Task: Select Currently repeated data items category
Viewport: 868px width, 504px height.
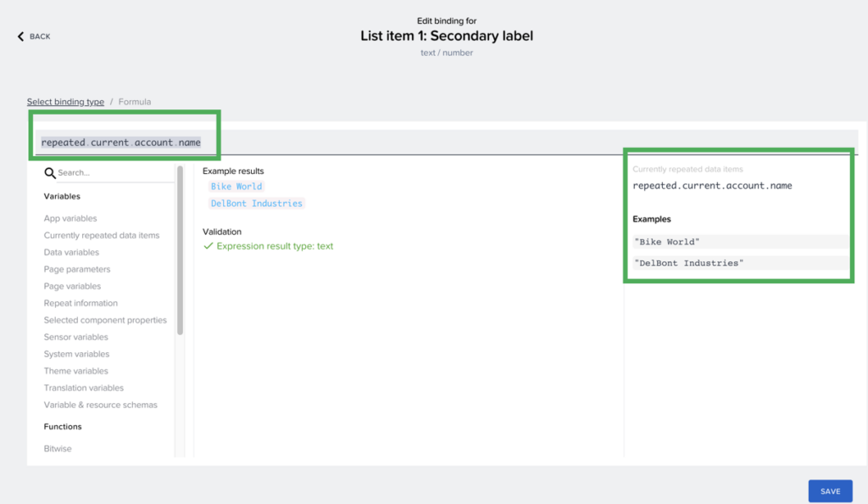Action: [102, 235]
